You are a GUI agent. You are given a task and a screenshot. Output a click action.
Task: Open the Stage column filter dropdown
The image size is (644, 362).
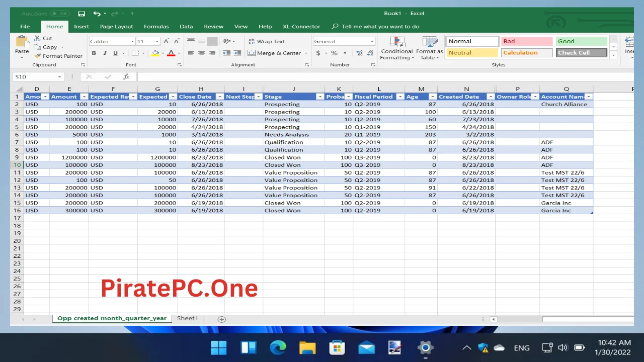point(320,97)
